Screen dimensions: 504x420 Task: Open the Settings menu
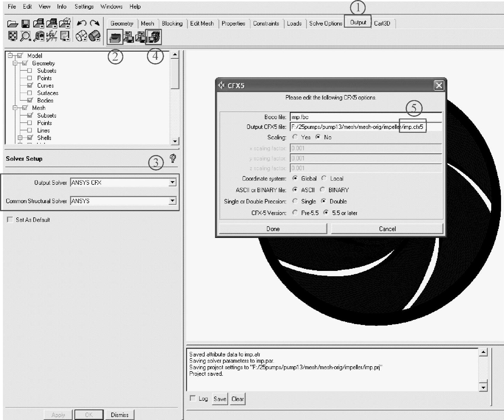84,7
